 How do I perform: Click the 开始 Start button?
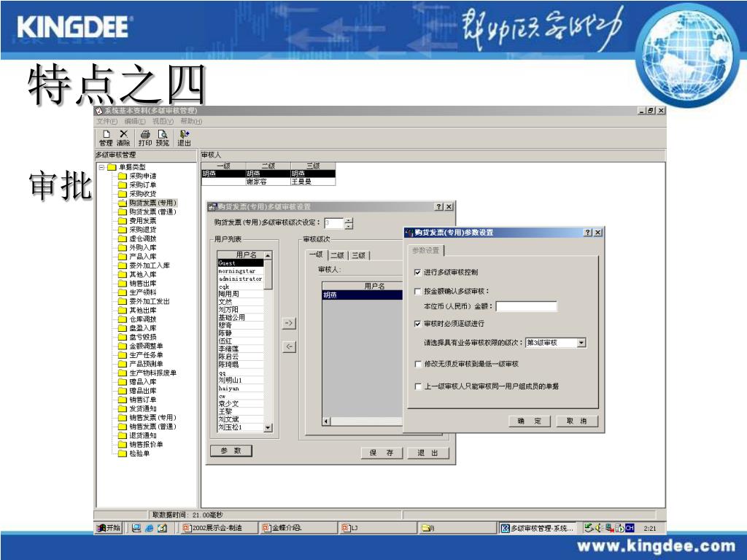pyautogui.click(x=109, y=528)
